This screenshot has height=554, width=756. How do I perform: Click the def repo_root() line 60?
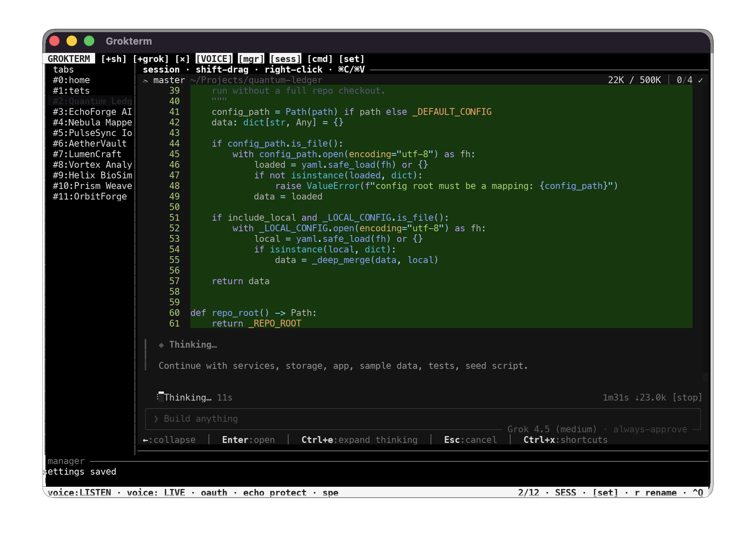254,313
